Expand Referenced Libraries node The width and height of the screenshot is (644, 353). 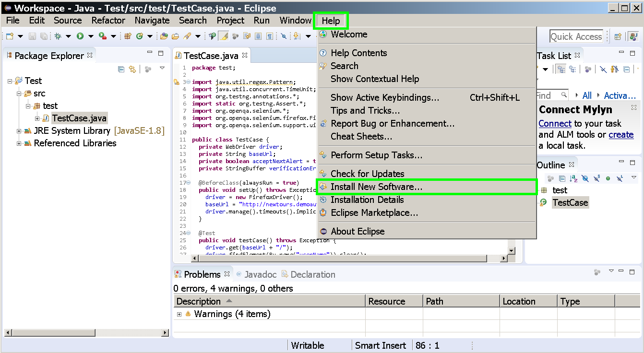(x=19, y=143)
